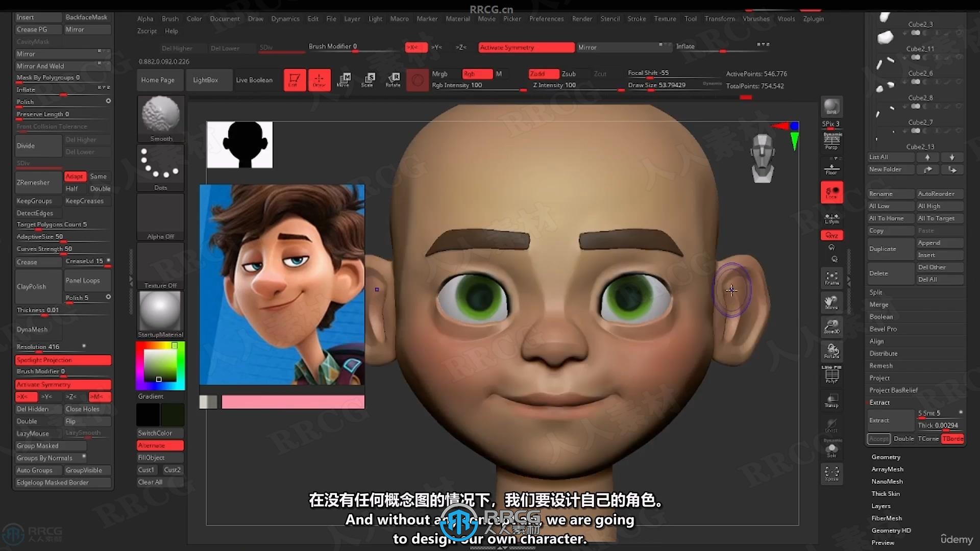Click the Live Boolean button

tap(254, 80)
